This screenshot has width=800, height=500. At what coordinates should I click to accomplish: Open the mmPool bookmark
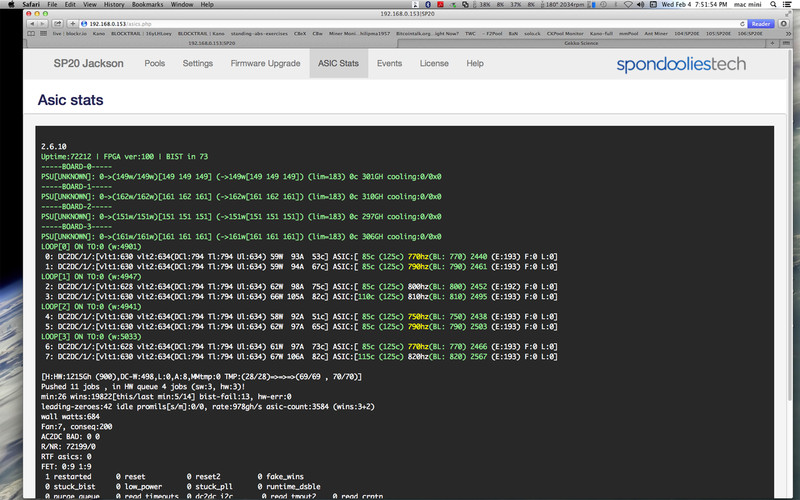[628, 34]
